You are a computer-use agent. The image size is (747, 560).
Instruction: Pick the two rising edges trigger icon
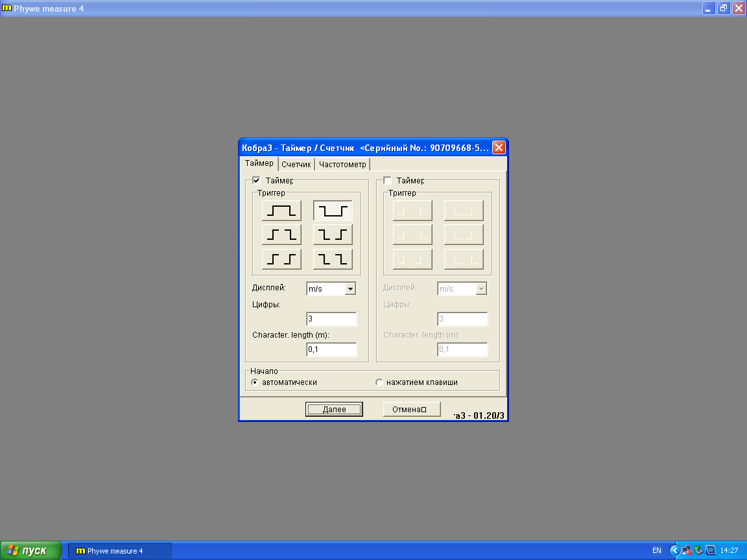point(281,259)
